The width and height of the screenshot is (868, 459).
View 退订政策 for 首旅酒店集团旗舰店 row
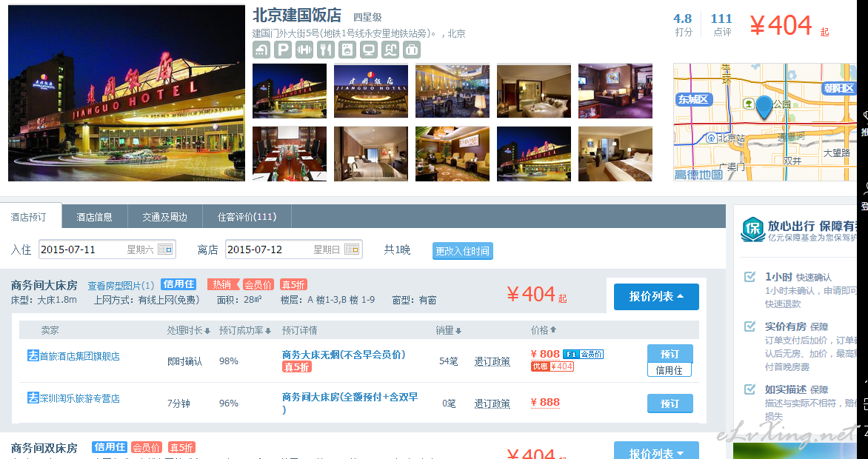point(492,361)
